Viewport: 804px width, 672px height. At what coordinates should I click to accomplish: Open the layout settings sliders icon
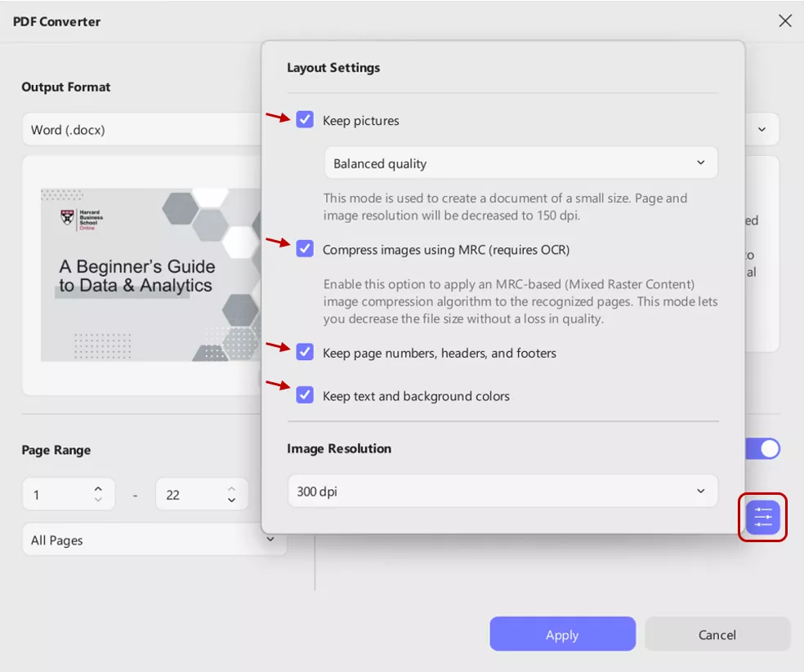(762, 517)
